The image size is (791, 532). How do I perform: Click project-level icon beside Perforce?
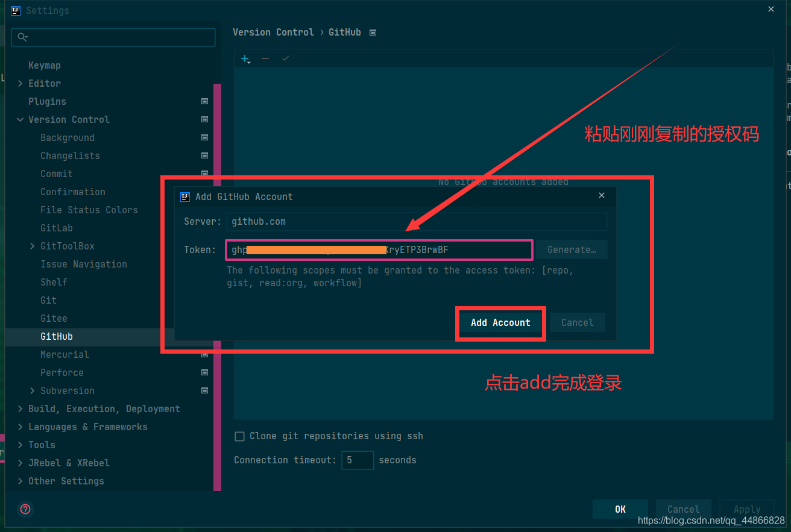204,372
